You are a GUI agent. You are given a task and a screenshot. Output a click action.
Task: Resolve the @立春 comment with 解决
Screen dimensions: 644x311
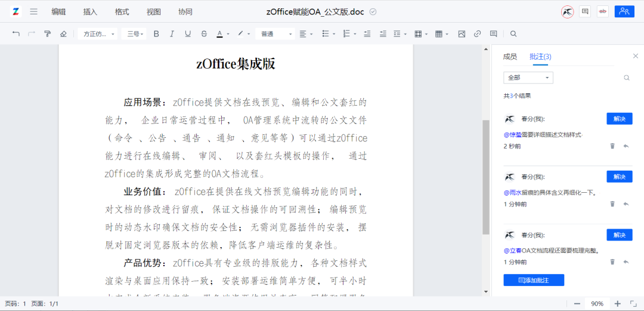pyautogui.click(x=620, y=235)
